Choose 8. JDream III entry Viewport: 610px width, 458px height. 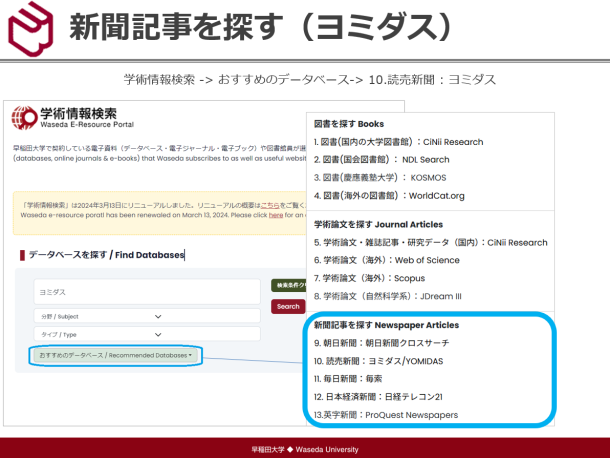(388, 296)
